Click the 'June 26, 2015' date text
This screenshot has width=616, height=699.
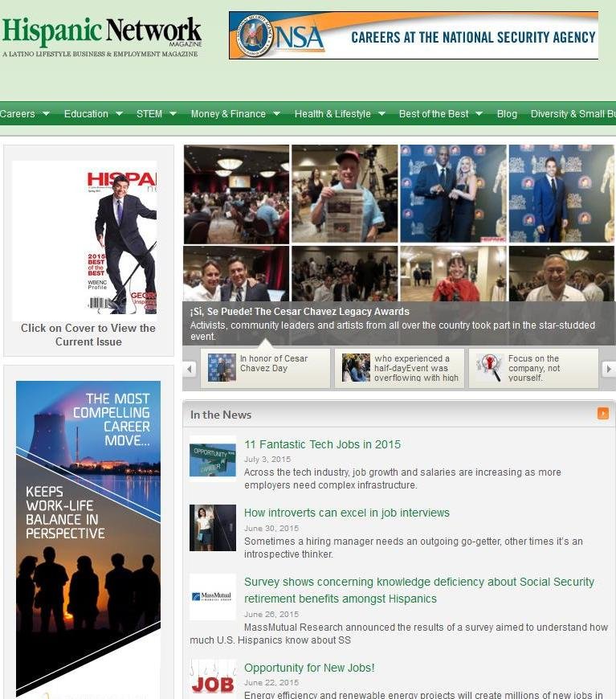[271, 615]
